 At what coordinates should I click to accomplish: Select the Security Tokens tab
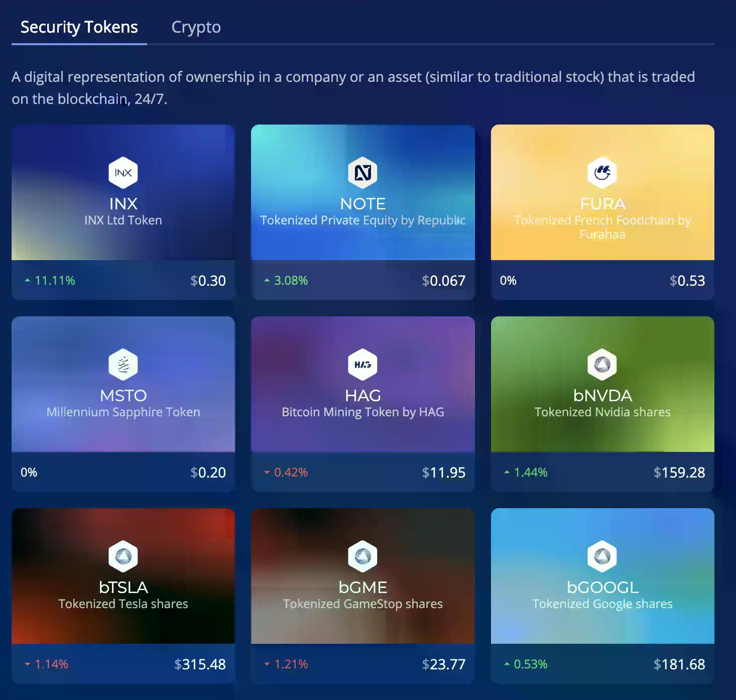pyautogui.click(x=79, y=27)
